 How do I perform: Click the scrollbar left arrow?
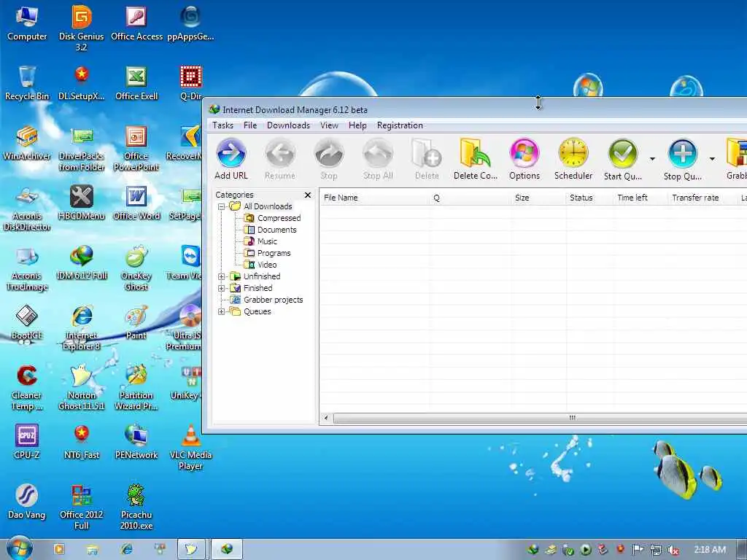pyautogui.click(x=326, y=418)
